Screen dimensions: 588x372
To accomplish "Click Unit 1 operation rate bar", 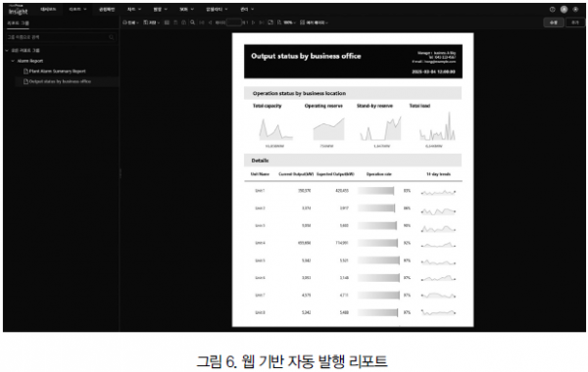I will pos(375,191).
